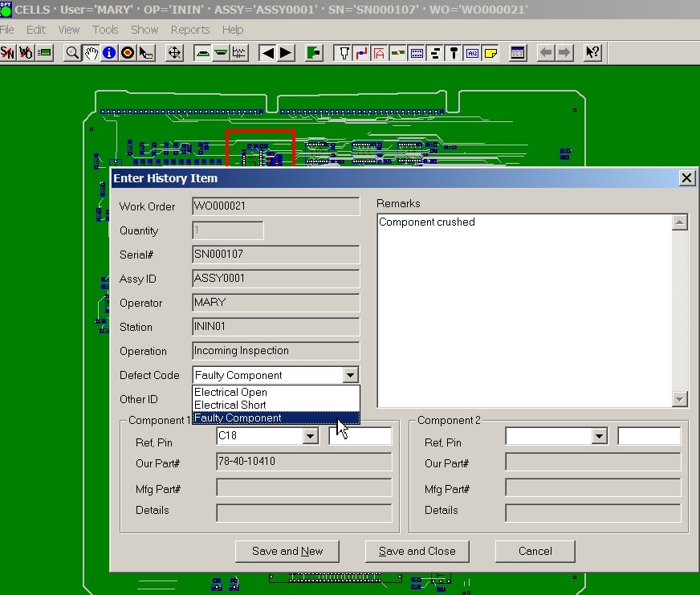
Task: Show the board top side view
Action: (x=202, y=53)
